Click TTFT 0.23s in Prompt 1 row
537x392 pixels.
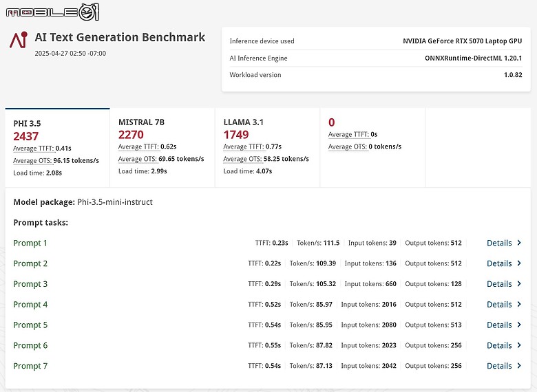pos(271,243)
